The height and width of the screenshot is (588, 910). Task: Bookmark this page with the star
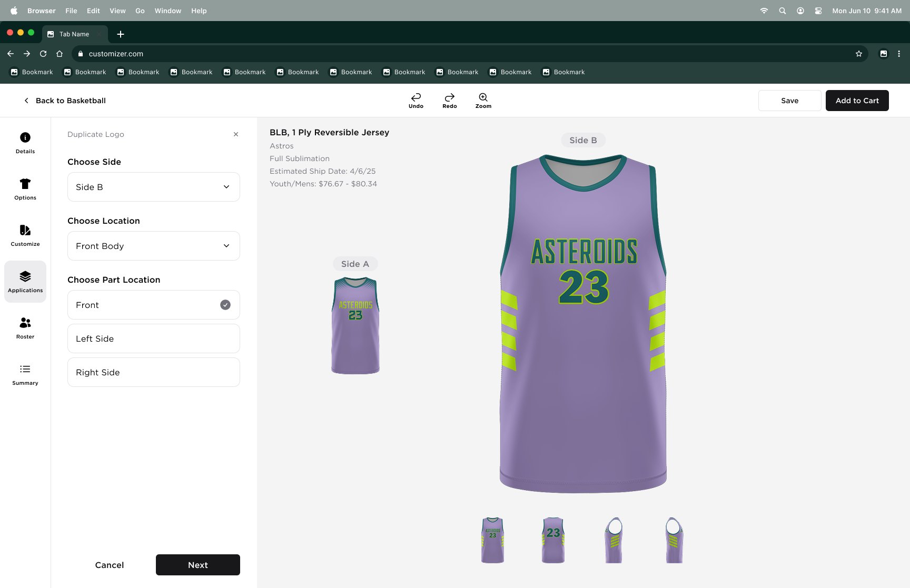click(x=859, y=54)
